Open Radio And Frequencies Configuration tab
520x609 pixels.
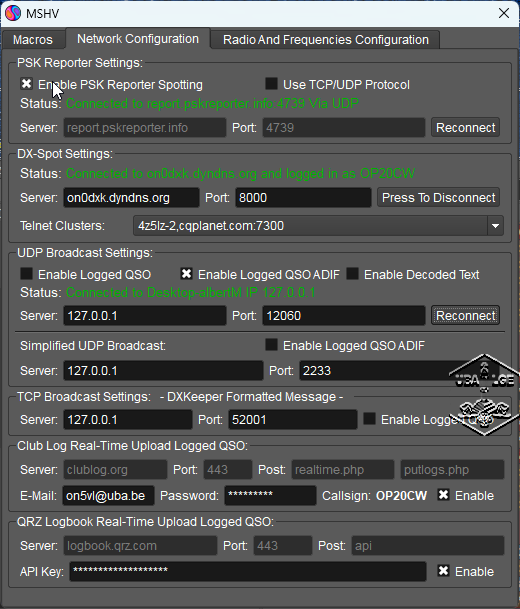(325, 40)
